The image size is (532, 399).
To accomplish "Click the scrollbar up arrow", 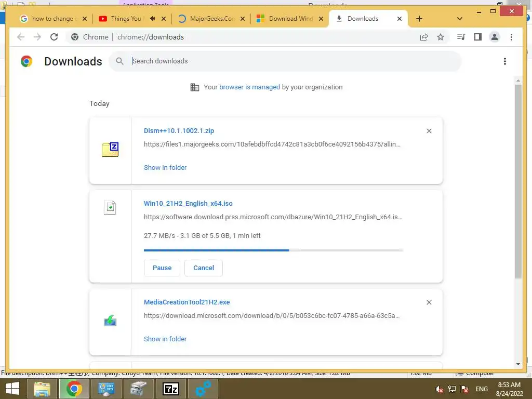I will [x=518, y=81].
